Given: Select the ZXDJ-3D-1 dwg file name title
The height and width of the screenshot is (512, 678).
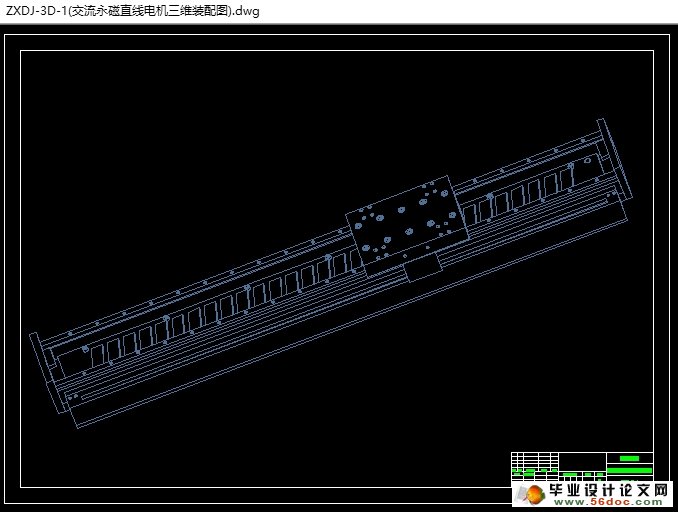Looking at the screenshot, I should pyautogui.click(x=131, y=9).
